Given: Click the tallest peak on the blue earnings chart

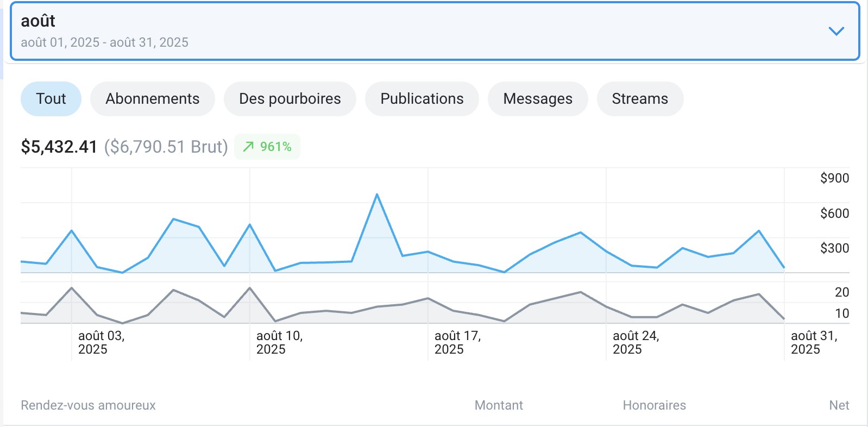Looking at the screenshot, I should tap(377, 194).
